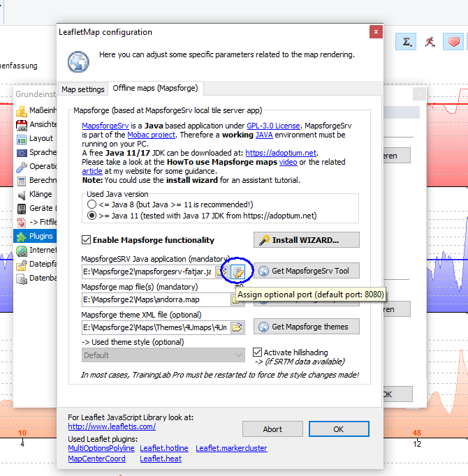Click the Mapsforge map file path field
Screen dimensions: 468x476
pos(156,299)
